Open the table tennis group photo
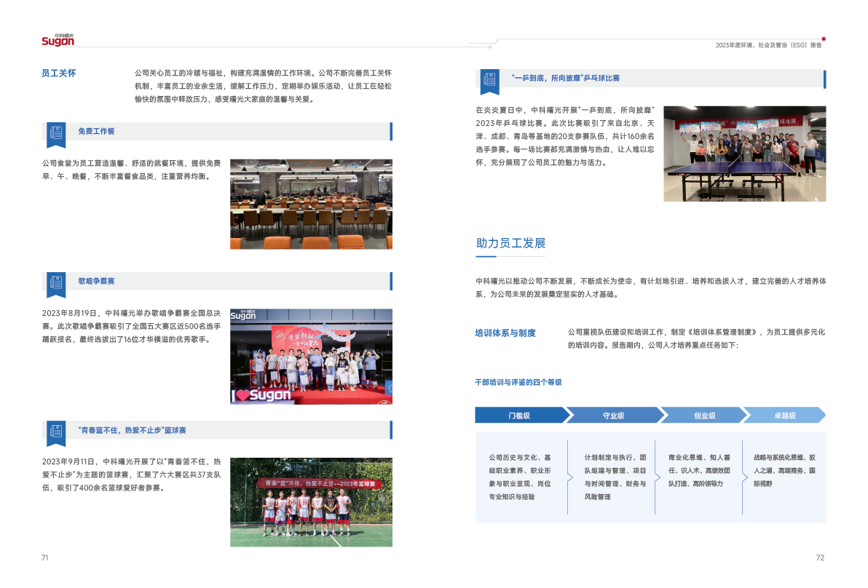868x588 pixels. click(744, 153)
